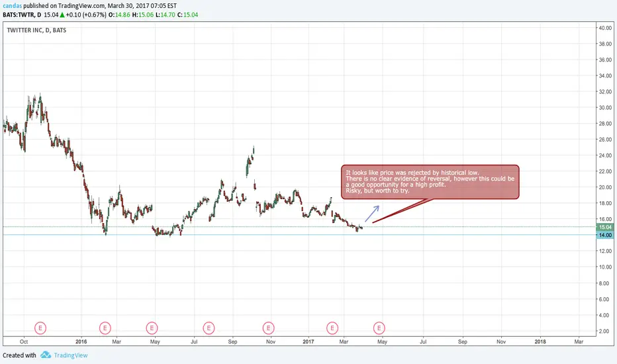Select the earnings marker between Jul and Sep 2016

tap(209, 328)
